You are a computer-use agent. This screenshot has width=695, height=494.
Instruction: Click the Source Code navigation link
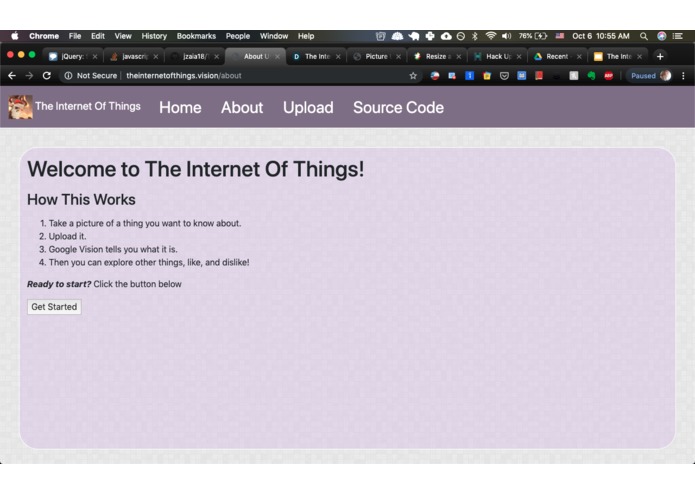(398, 107)
